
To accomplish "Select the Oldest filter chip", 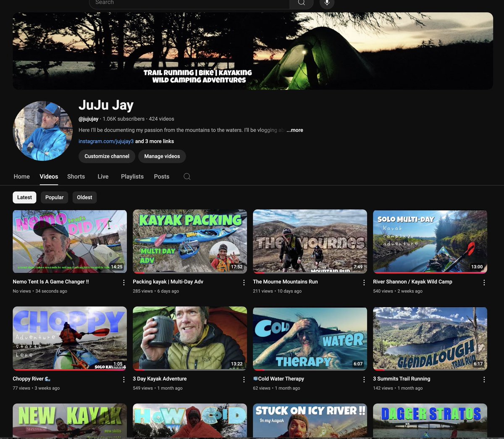I will click(84, 197).
